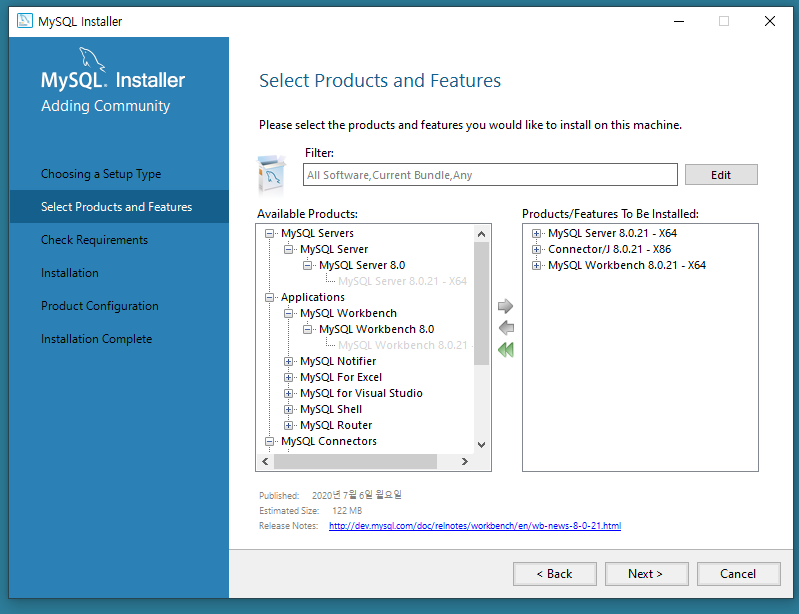The height and width of the screenshot is (614, 799).
Task: Select Connector/J 8.0.21 - X86 in install list
Action: tap(609, 249)
